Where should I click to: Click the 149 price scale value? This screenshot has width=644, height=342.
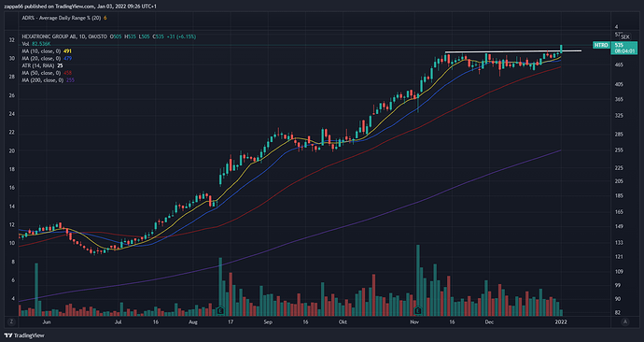[x=619, y=226]
